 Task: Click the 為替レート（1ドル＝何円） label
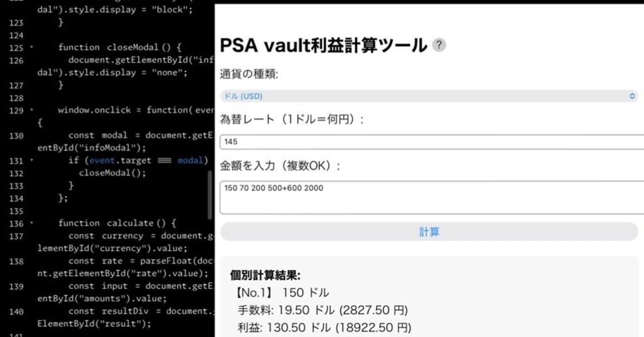click(292, 120)
